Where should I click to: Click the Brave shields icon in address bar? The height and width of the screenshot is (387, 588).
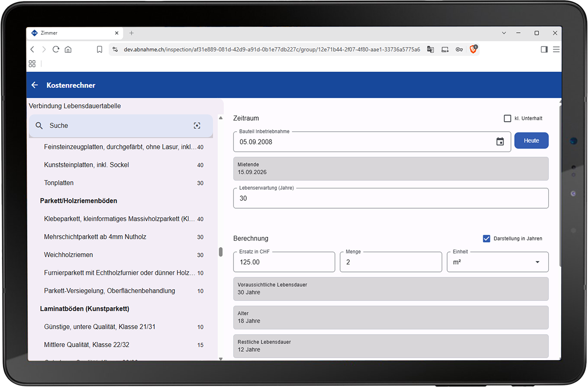[x=473, y=49]
